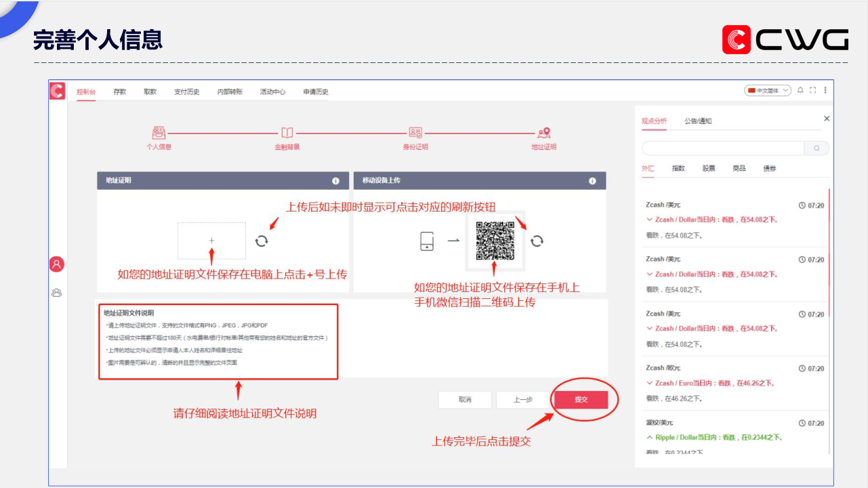Click the red CWG logo in the app header

(x=57, y=91)
